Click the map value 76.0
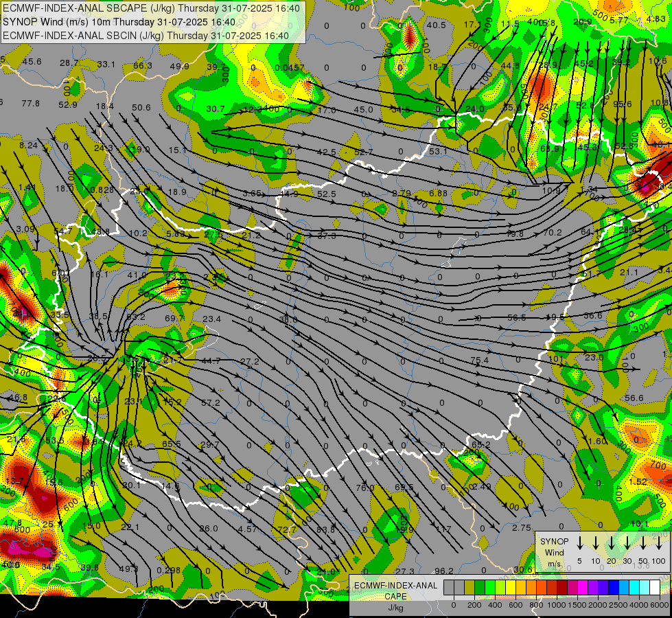The height and width of the screenshot is (618, 672). 365,488
